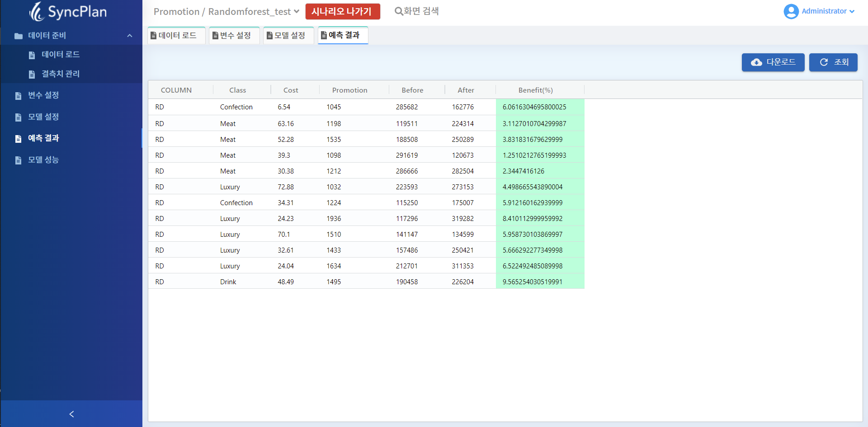
Task: Click the SyncPlan logo
Action: coord(68,12)
